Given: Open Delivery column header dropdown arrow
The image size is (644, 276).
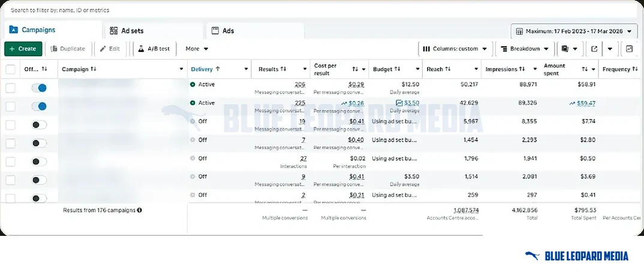Looking at the screenshot, I should (246, 69).
